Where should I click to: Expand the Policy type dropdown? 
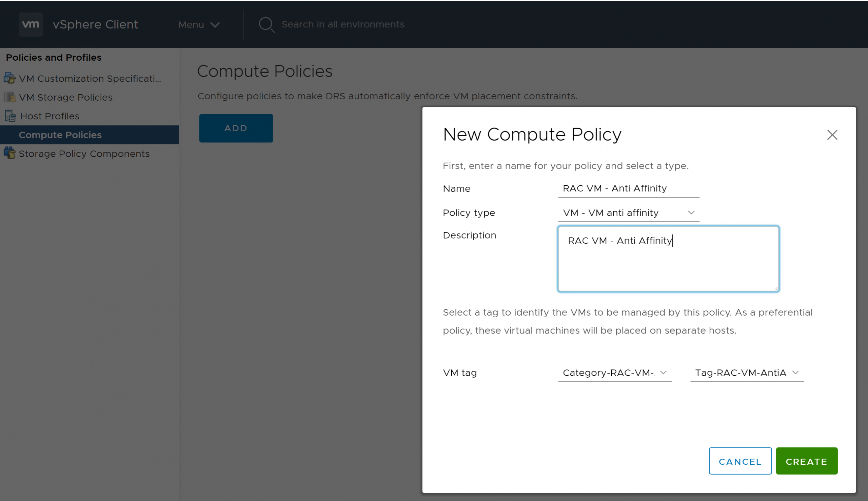[628, 213]
